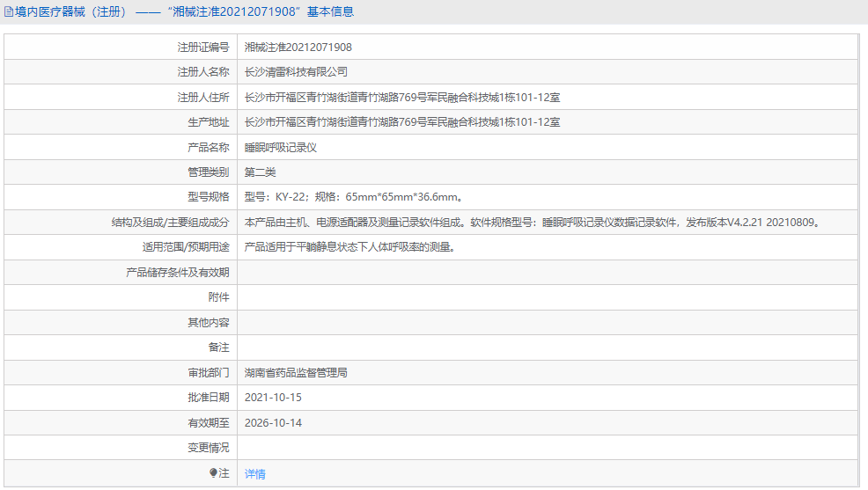Click the 备注 label
Screen dimensions: 868x490
click(218, 347)
